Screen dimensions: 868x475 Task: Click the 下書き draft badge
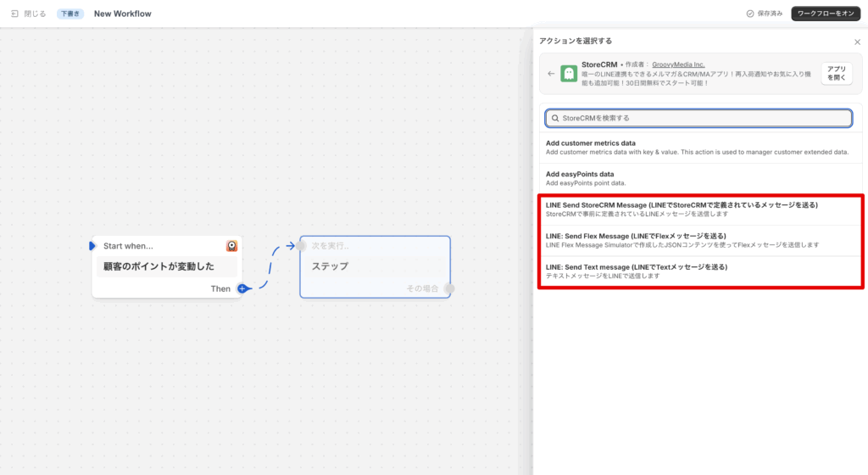[x=70, y=14]
